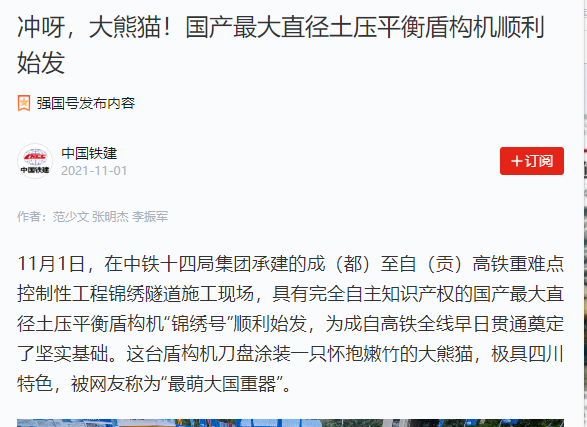Open the 中国铁建 publisher name link
The height and width of the screenshot is (427, 587).
(89, 153)
